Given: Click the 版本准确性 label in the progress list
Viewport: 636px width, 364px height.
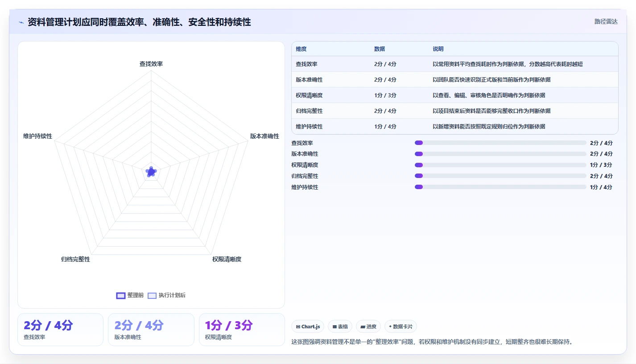Looking at the screenshot, I should click(305, 154).
